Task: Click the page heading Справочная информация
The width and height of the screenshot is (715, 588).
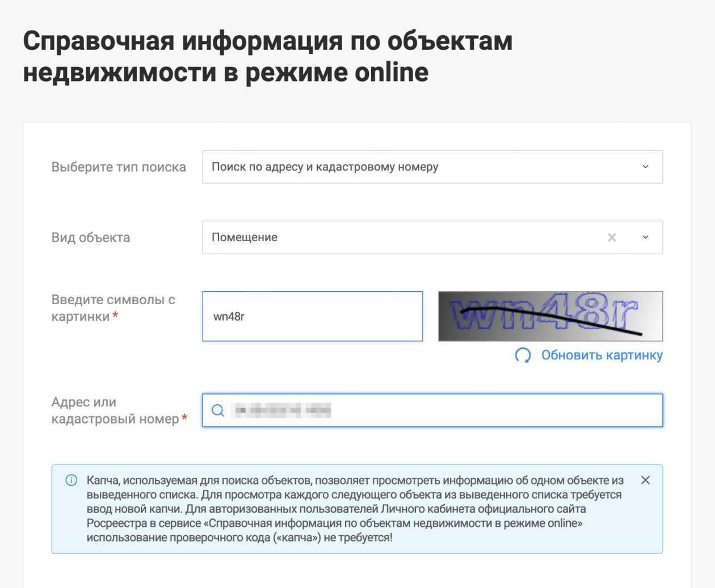Action: click(268, 56)
